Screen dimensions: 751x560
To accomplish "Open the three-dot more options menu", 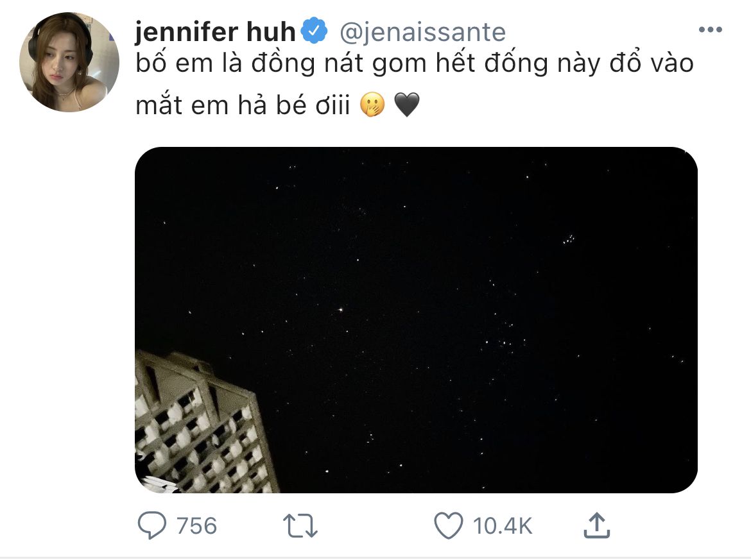I will point(711,30).
